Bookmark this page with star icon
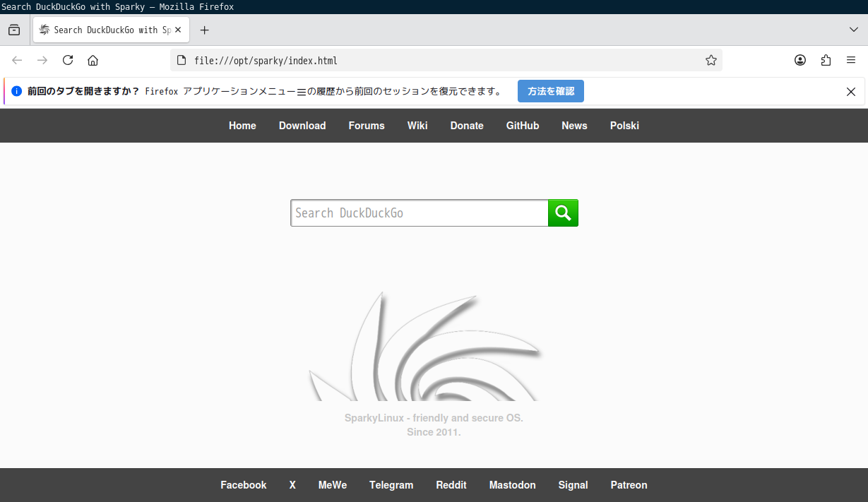 point(711,60)
